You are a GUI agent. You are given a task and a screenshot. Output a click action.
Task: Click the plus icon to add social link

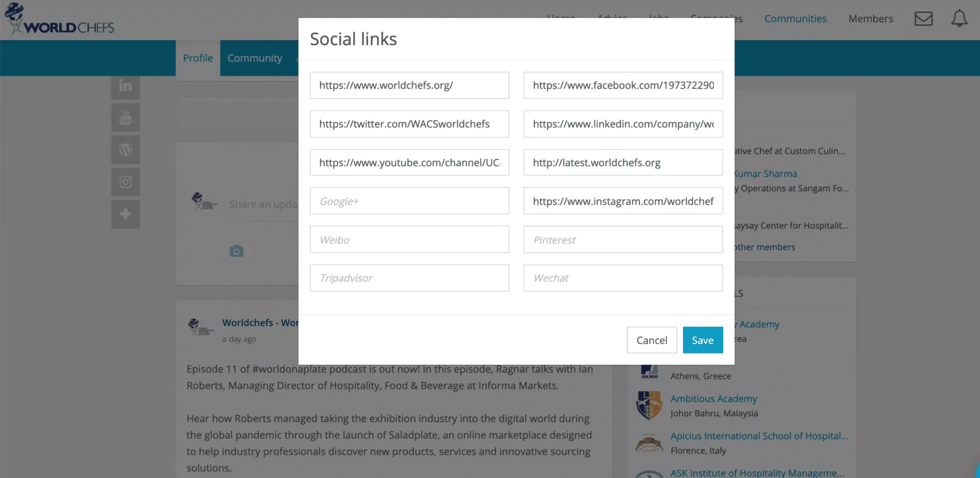click(x=125, y=214)
